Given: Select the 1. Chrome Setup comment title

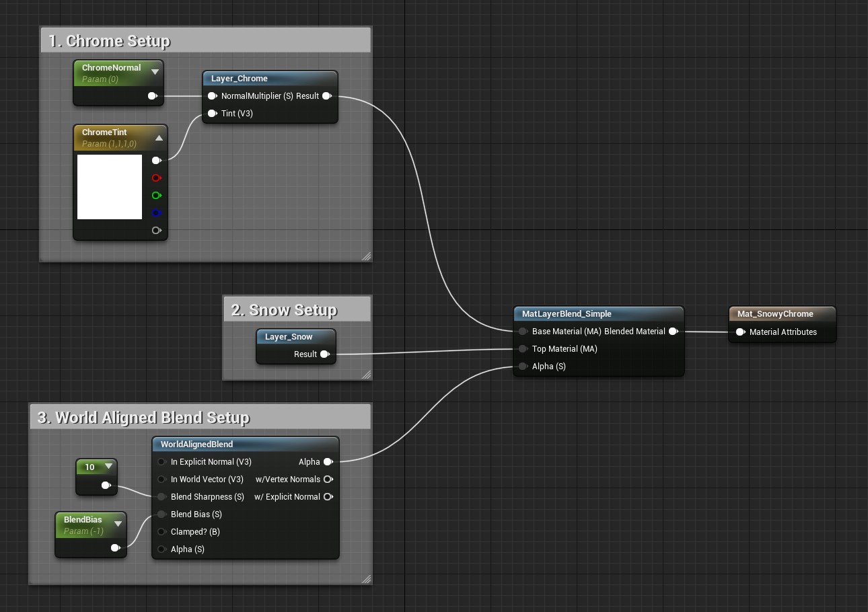Looking at the screenshot, I should coord(109,41).
